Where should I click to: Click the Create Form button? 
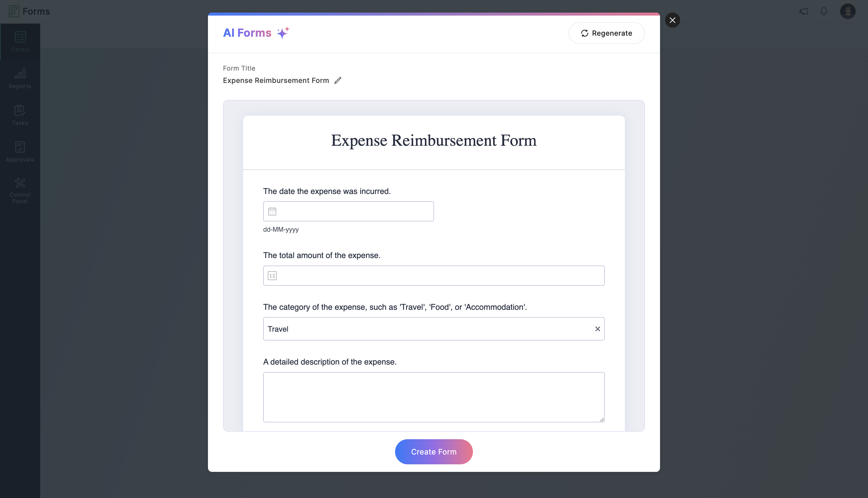433,452
